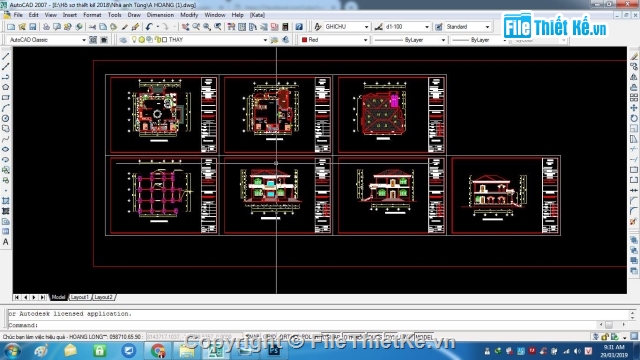Toggle DUCS in status bar

(x=374, y=337)
